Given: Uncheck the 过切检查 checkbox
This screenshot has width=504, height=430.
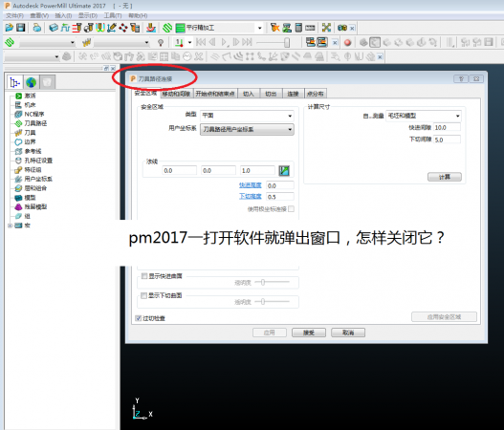Looking at the screenshot, I should [x=139, y=318].
